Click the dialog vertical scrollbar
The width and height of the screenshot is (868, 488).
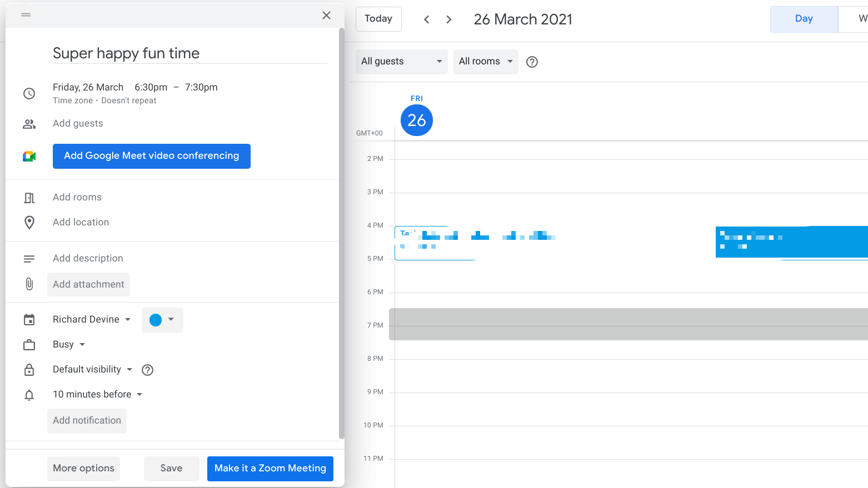(341, 233)
